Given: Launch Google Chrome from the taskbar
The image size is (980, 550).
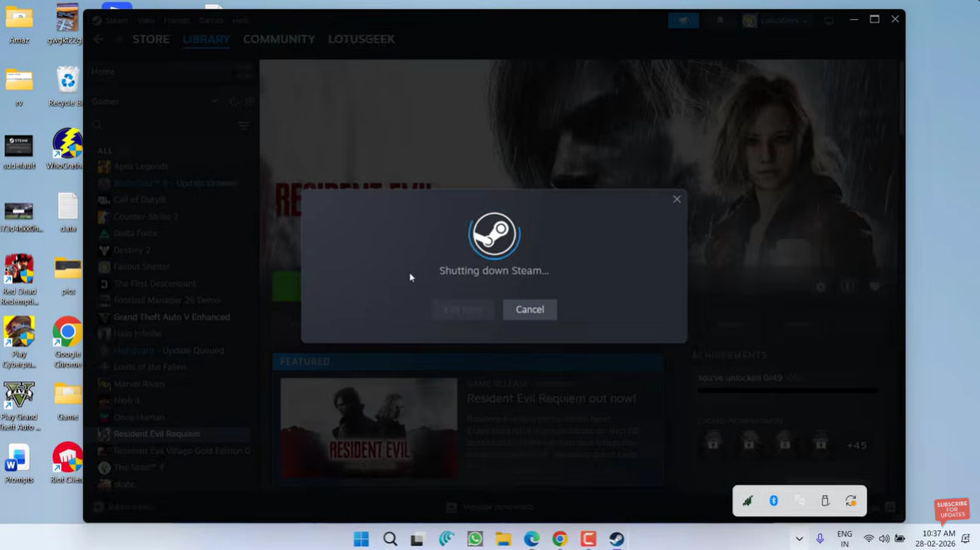Looking at the screenshot, I should click(560, 539).
